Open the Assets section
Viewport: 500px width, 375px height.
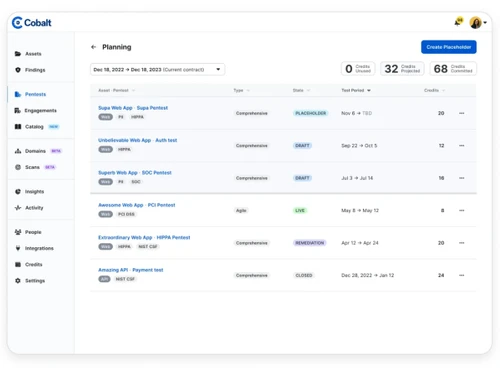(x=33, y=54)
